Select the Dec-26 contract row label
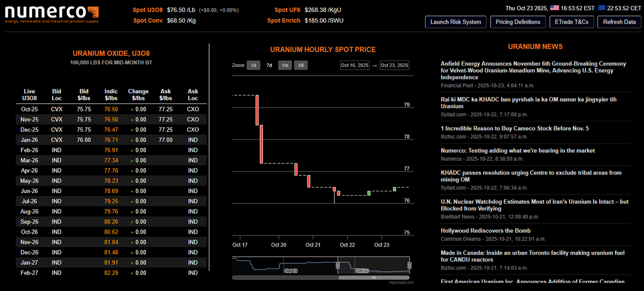The height and width of the screenshot is (291, 644). coord(30,252)
